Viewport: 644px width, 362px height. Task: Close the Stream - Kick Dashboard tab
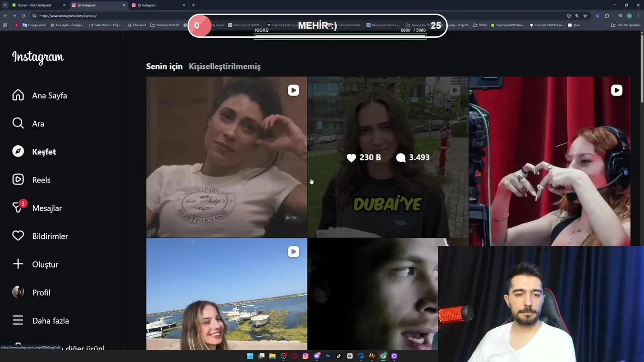coord(64,5)
